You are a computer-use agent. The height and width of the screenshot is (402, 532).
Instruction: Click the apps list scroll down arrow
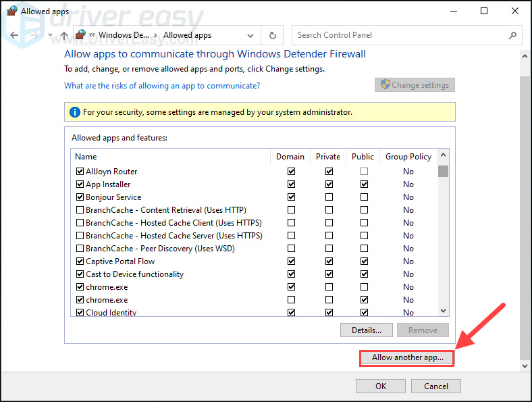pos(443,311)
